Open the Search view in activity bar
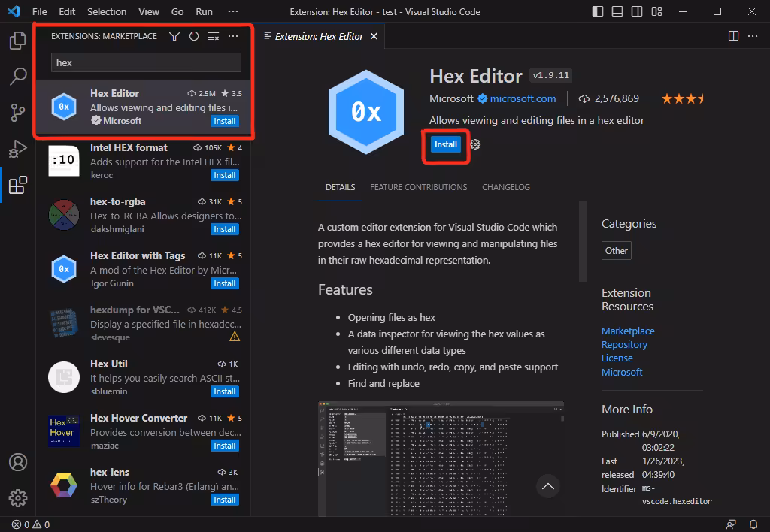This screenshot has height=532, width=770. 18,77
